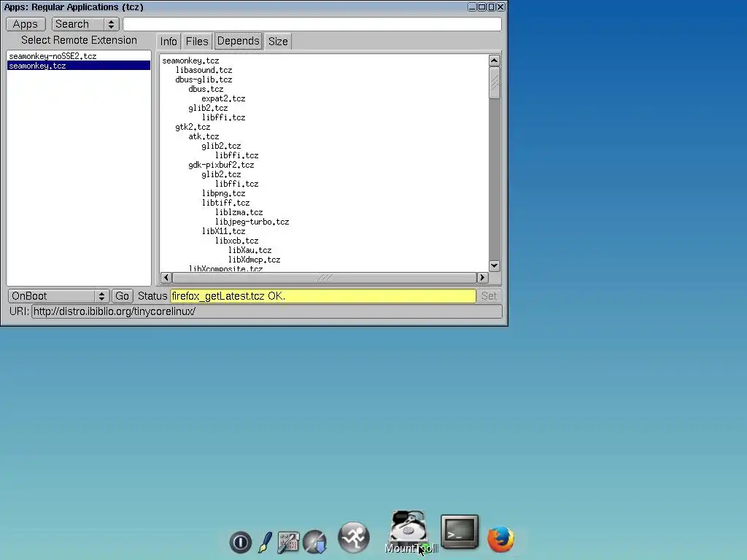Click the URI mirror address field
Image resolution: width=747 pixels, height=560 pixels.
267,311
